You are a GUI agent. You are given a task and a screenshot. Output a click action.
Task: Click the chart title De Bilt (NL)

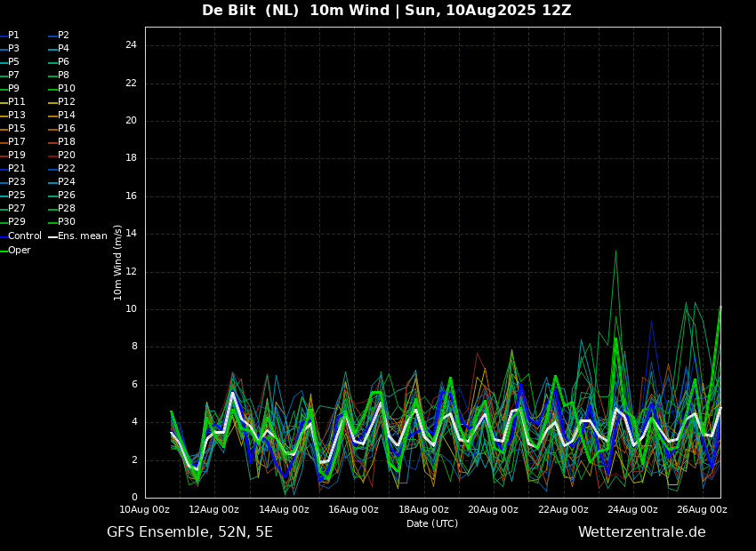pos(250,10)
